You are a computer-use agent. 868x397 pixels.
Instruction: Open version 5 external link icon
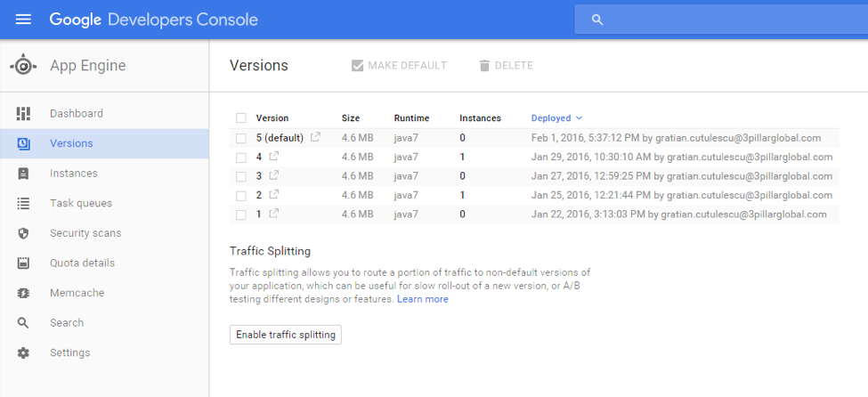click(315, 138)
